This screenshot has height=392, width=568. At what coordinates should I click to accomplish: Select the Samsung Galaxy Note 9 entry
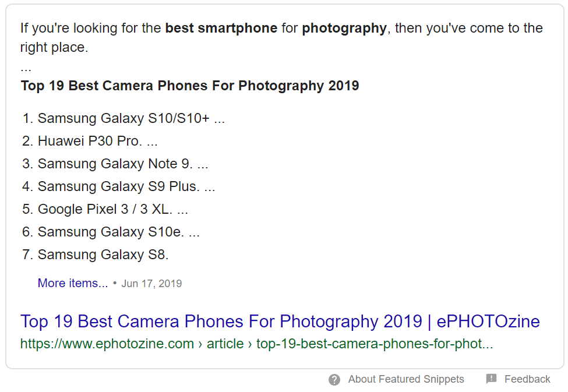click(x=115, y=164)
